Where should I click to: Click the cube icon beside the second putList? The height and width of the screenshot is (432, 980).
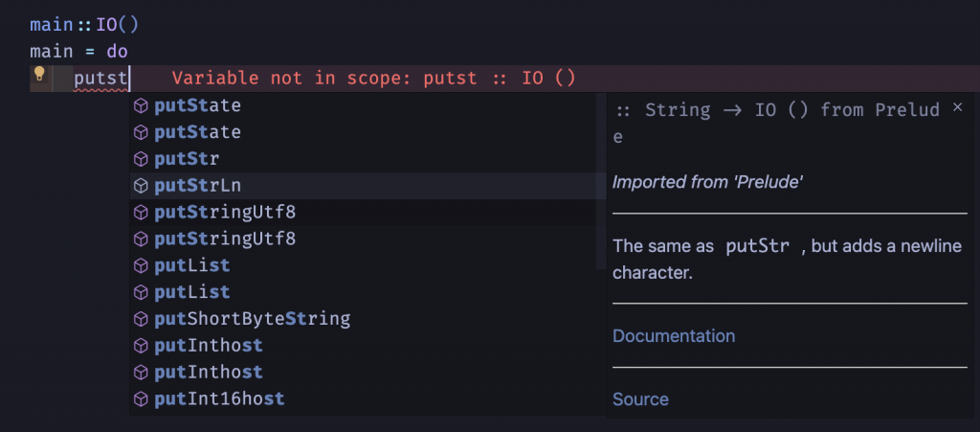(140, 291)
